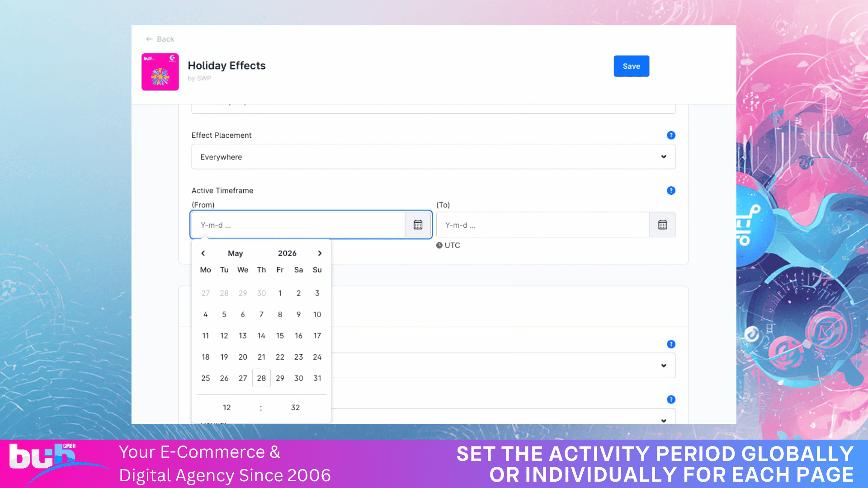The image size is (868, 488).
Task: Select May 1 in calendar
Action: pyautogui.click(x=280, y=293)
